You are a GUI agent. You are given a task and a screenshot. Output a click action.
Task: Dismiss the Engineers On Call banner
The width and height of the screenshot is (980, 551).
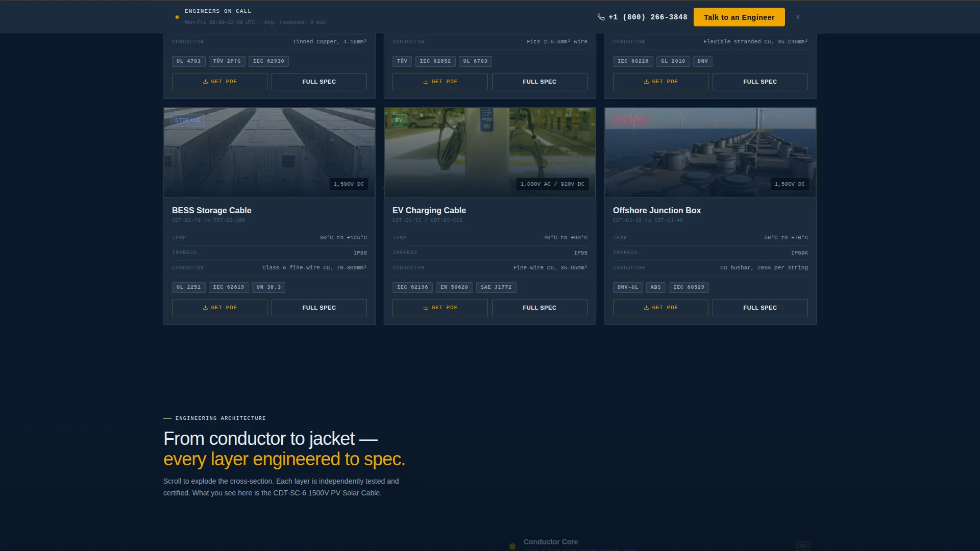tap(798, 17)
